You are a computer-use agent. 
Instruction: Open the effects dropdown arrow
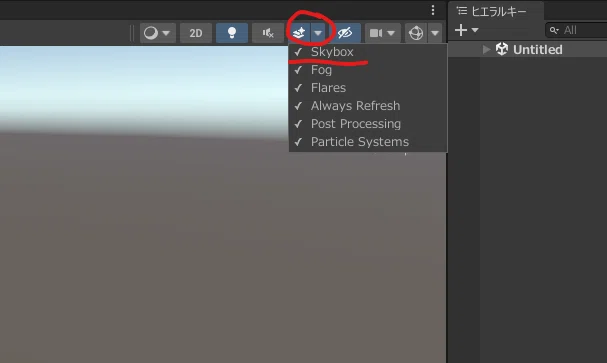[x=318, y=33]
